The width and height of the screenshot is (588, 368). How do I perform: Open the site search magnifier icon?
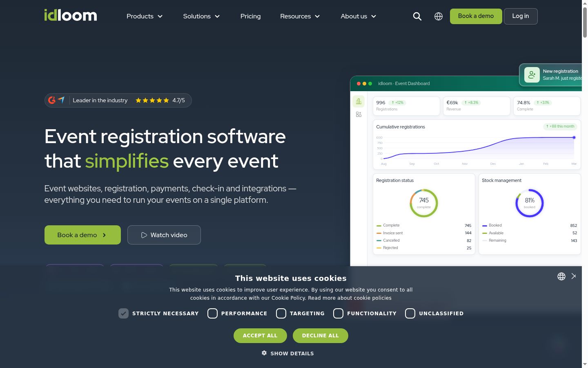[x=417, y=16]
